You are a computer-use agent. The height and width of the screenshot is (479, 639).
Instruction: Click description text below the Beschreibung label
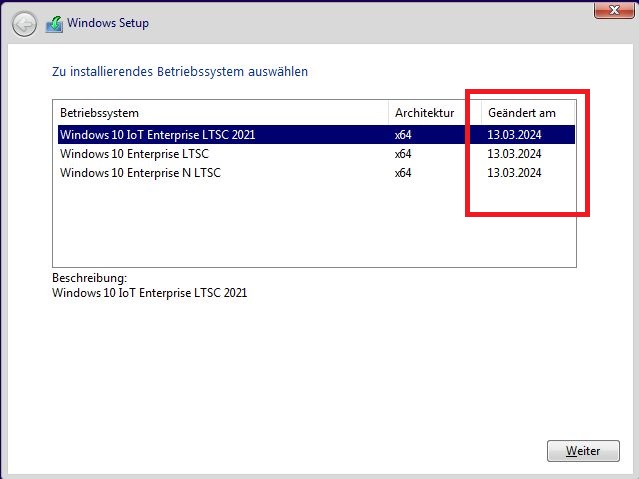click(150, 293)
